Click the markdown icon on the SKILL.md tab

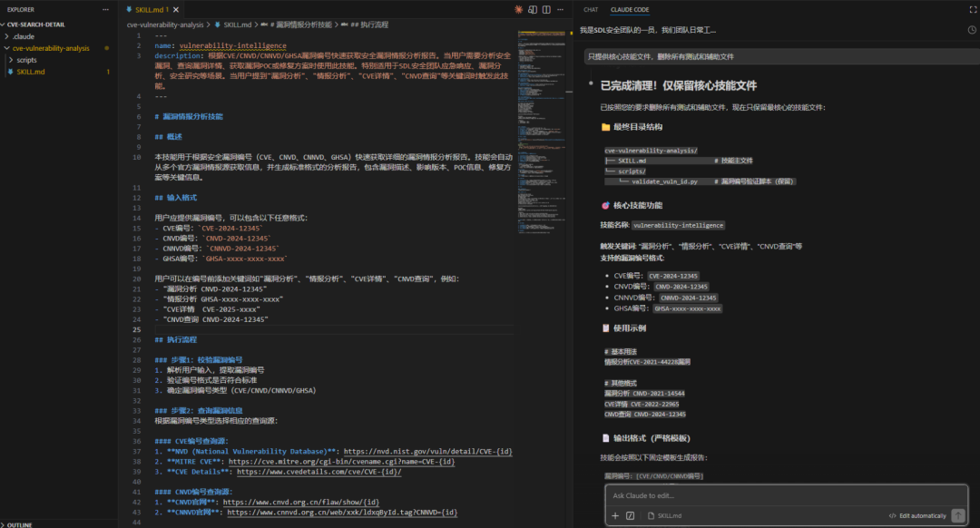click(129, 9)
